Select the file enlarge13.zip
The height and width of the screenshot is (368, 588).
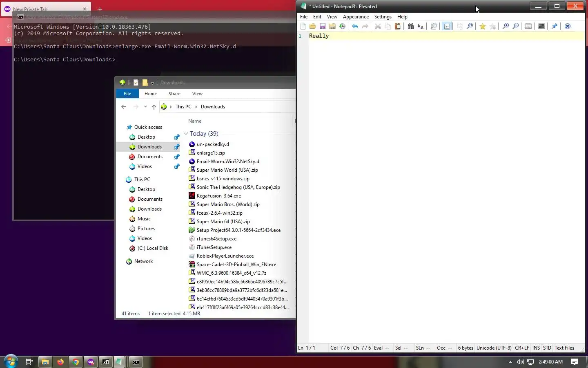point(211,153)
